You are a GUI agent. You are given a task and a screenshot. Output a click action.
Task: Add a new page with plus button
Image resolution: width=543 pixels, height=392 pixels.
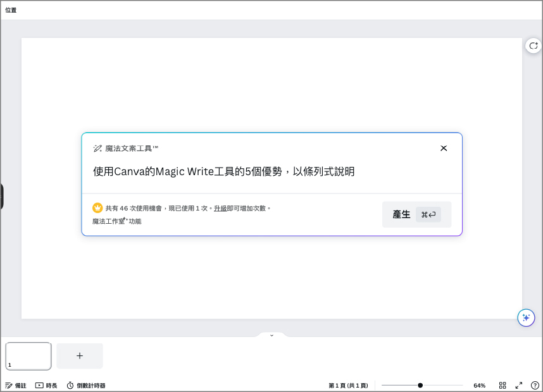pos(80,356)
